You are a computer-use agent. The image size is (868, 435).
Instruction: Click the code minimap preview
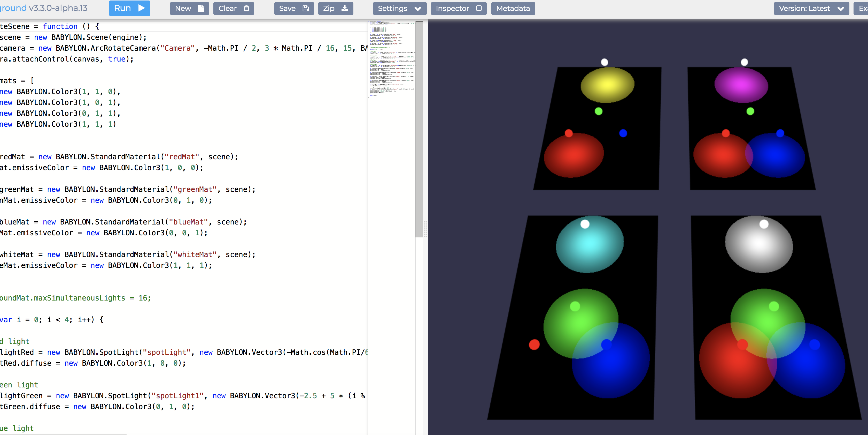coord(391,59)
